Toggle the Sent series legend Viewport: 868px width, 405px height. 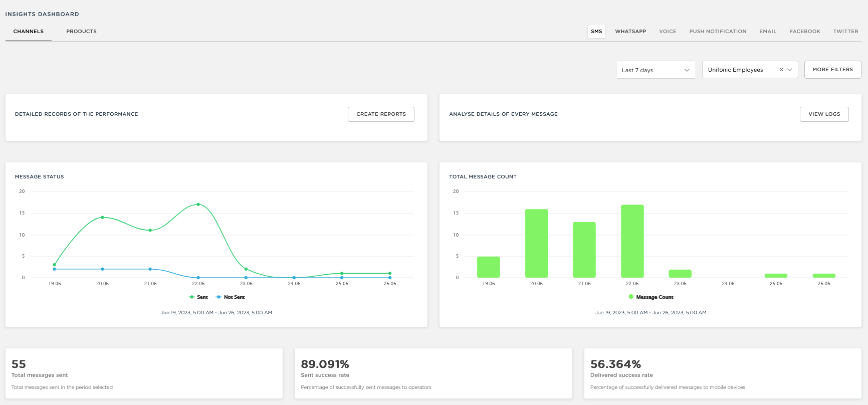198,297
